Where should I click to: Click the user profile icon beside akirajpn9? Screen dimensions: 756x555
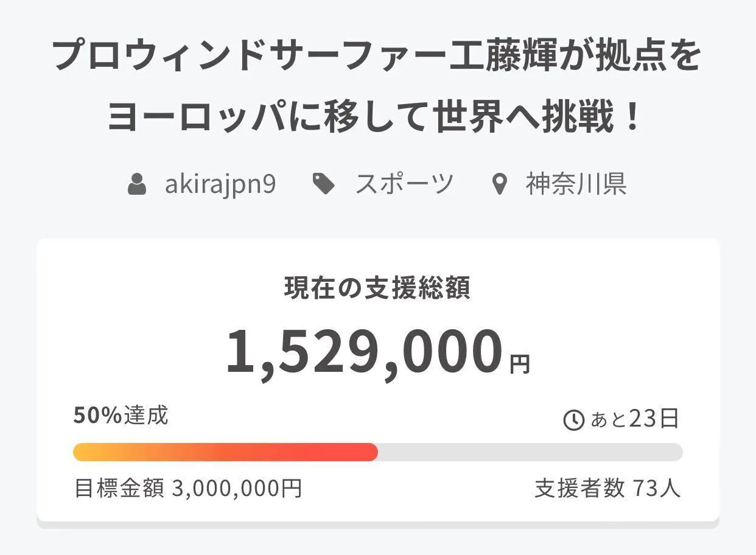tap(137, 184)
